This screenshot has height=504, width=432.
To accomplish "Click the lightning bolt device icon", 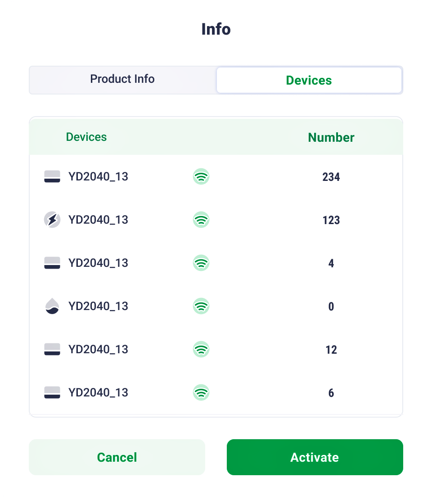I will 52,220.
